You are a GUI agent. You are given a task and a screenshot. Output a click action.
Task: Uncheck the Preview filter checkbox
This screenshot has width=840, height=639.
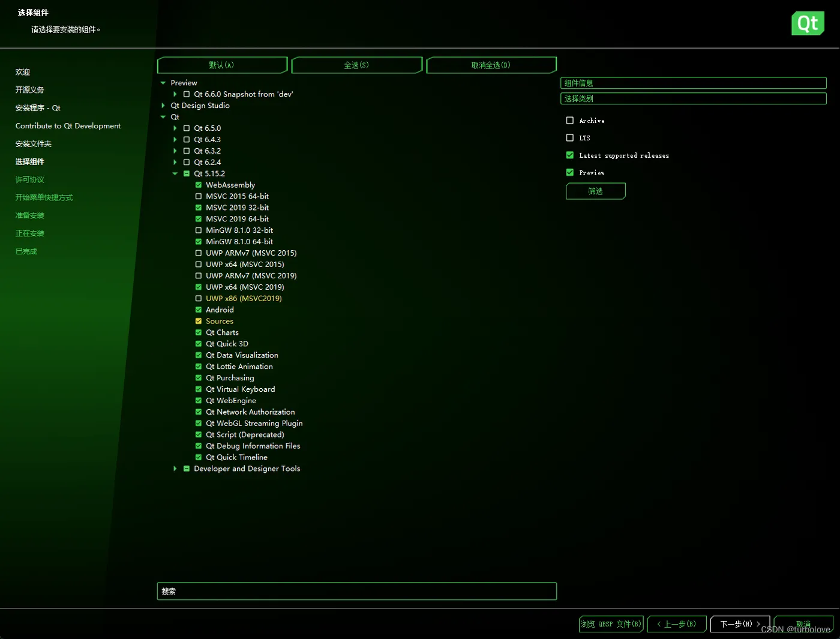[x=570, y=173]
